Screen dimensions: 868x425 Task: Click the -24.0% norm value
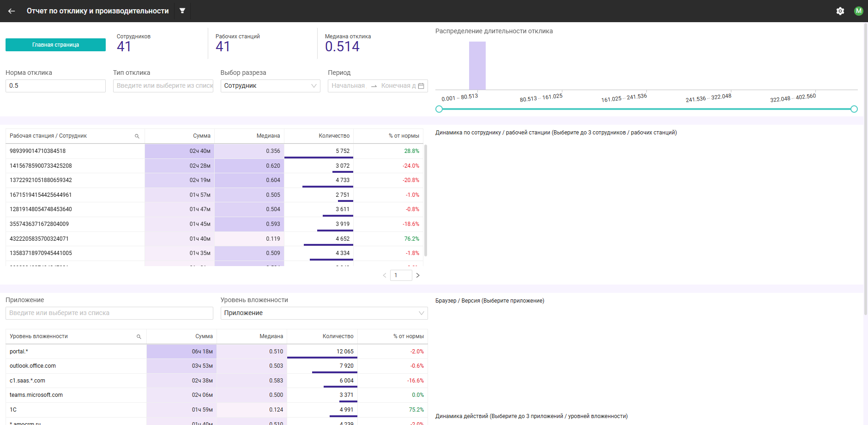point(411,166)
